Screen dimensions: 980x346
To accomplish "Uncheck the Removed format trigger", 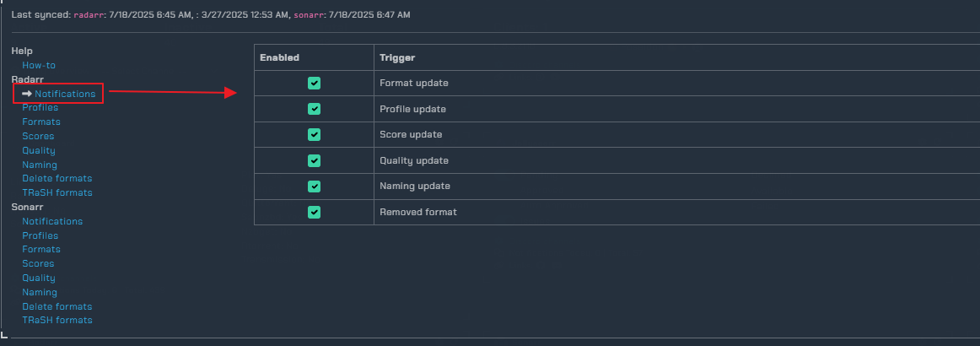I will coord(315,212).
